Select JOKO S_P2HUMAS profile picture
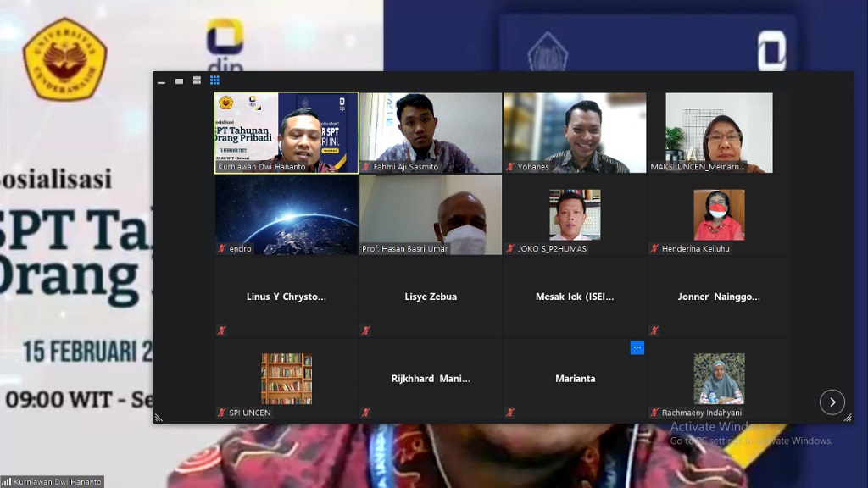The image size is (868, 488). (575, 214)
